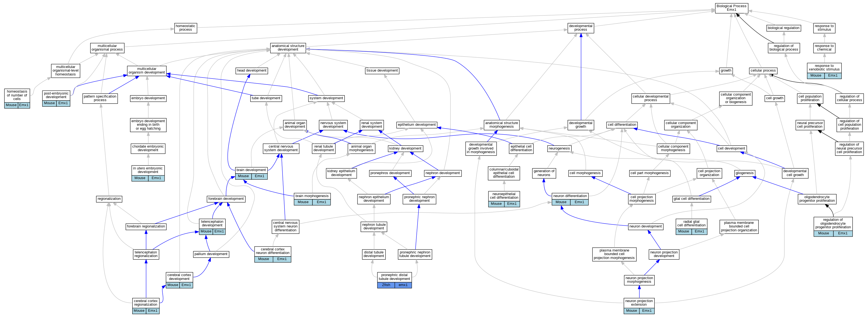Click the 'tissue development' node

coord(382,71)
